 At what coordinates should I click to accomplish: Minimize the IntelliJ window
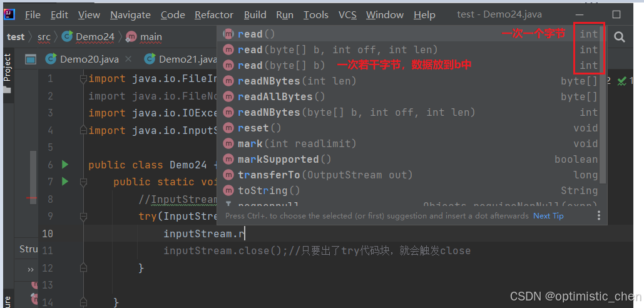click(579, 15)
